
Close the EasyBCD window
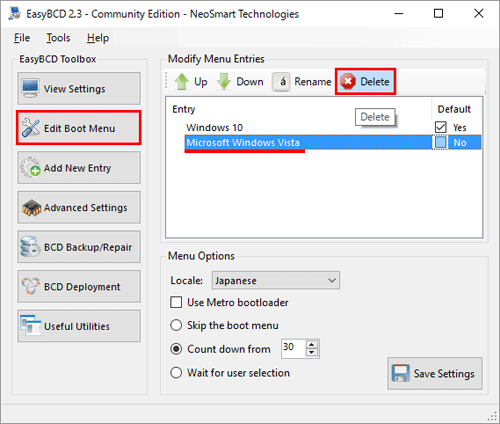(x=479, y=14)
